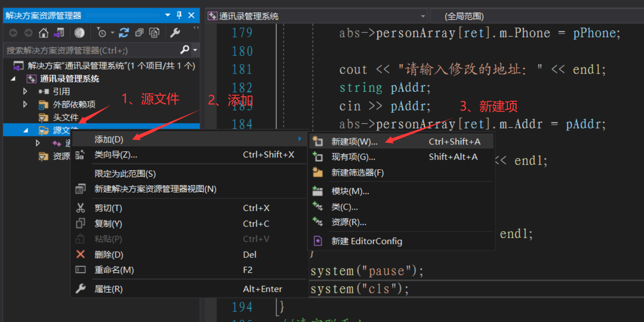The image size is (644, 322).
Task: Click the new Solution Explorer view icon
Action: point(80,189)
